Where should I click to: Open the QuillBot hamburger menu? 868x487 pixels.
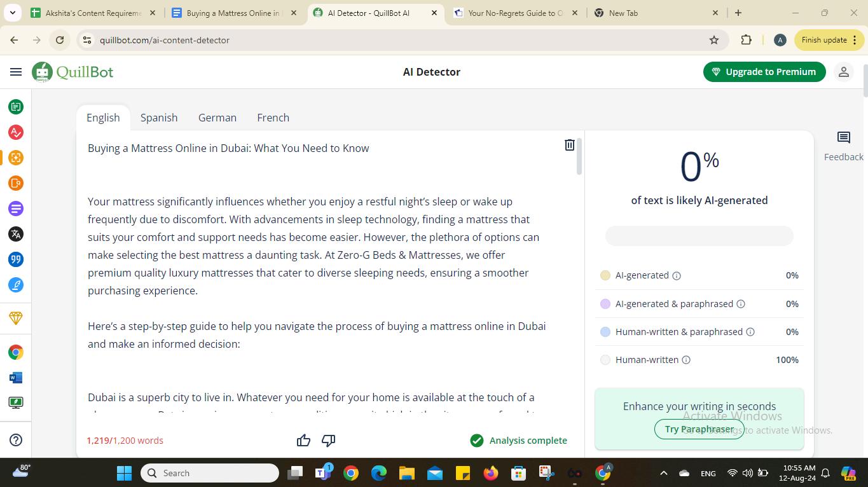[16, 72]
